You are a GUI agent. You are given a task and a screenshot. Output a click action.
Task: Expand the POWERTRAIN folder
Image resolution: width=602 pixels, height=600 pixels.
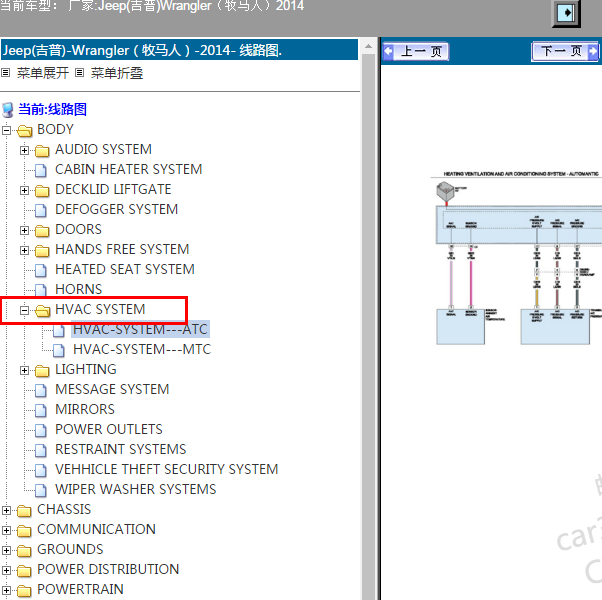click(x=6, y=590)
